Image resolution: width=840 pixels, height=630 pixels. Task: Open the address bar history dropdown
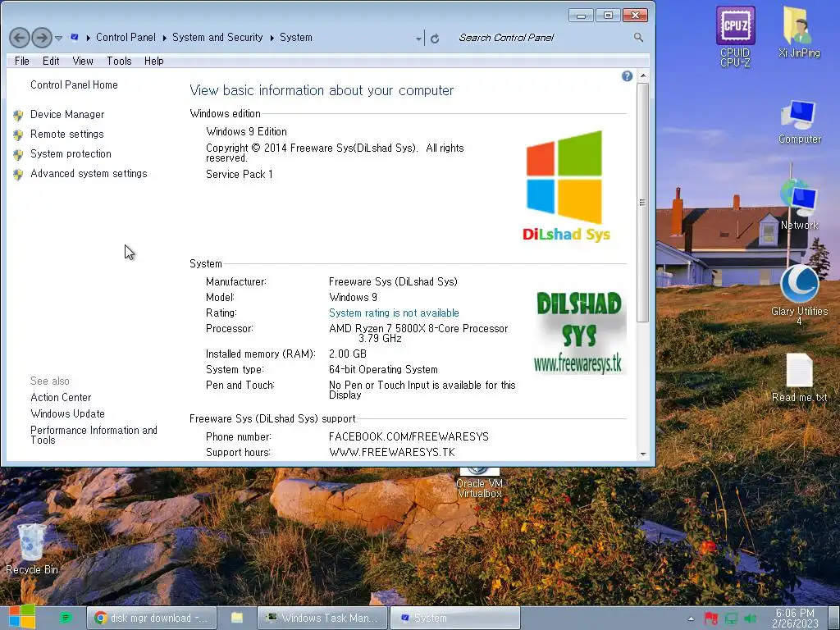pos(418,38)
